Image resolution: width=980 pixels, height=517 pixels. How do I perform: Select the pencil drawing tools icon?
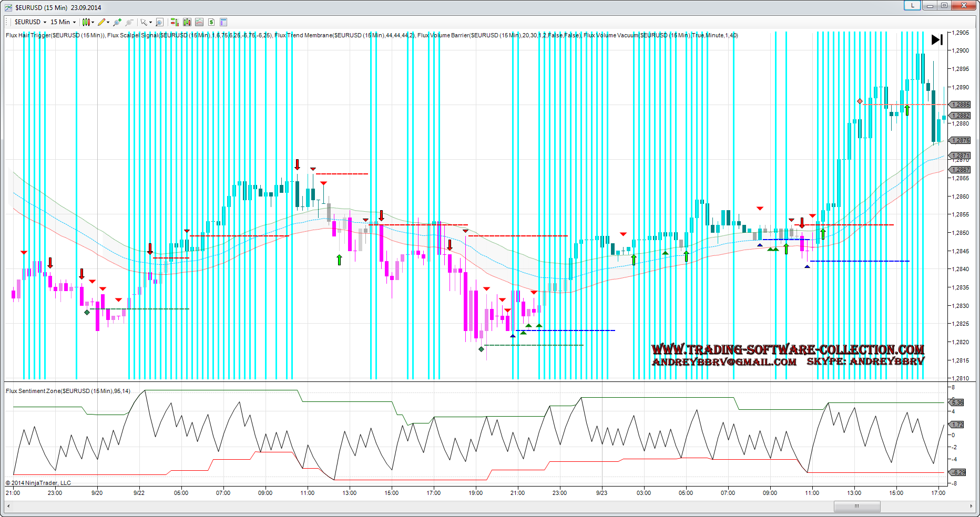[x=103, y=22]
